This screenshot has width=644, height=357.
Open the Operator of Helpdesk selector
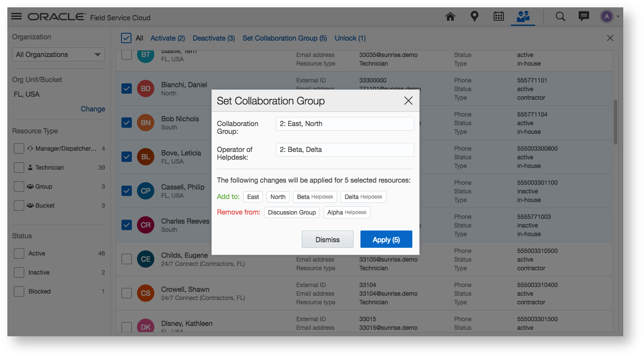pyautogui.click(x=344, y=149)
